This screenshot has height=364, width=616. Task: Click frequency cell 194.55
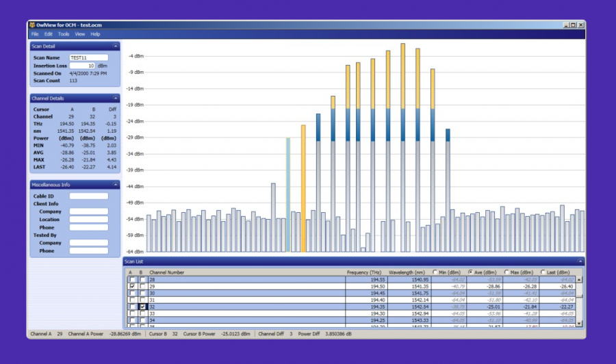pyautogui.click(x=367, y=280)
